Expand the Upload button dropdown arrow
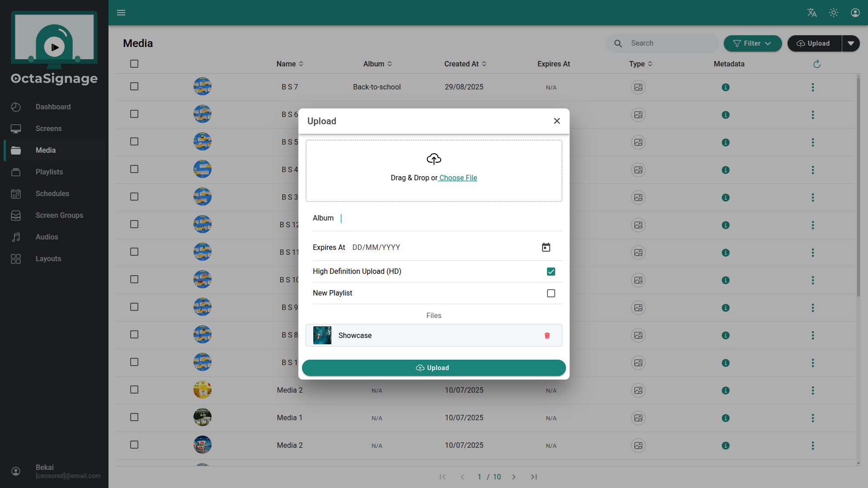The image size is (868, 488). (x=851, y=43)
